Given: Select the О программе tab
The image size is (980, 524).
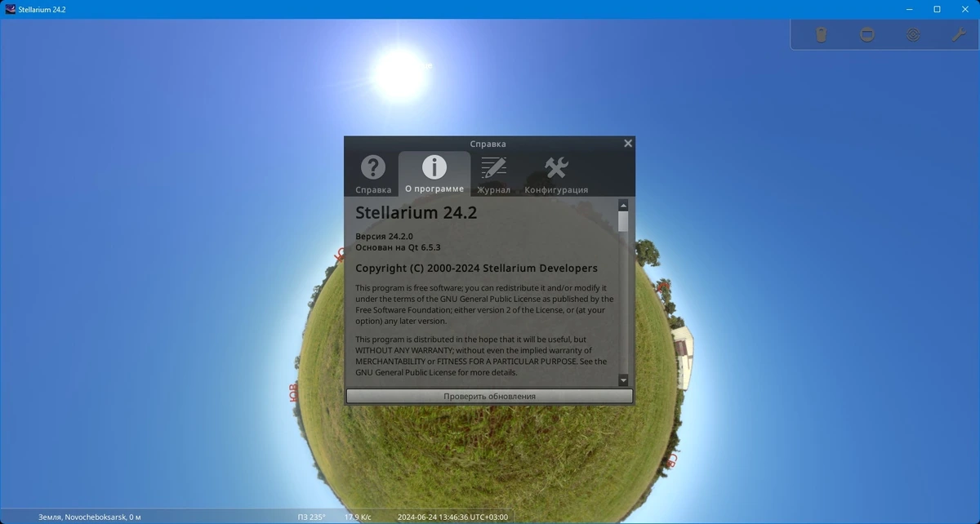Looking at the screenshot, I should pos(434,175).
